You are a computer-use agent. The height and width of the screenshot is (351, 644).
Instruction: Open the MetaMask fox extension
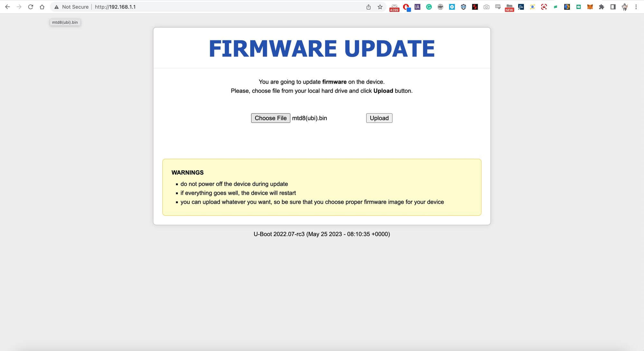590,7
